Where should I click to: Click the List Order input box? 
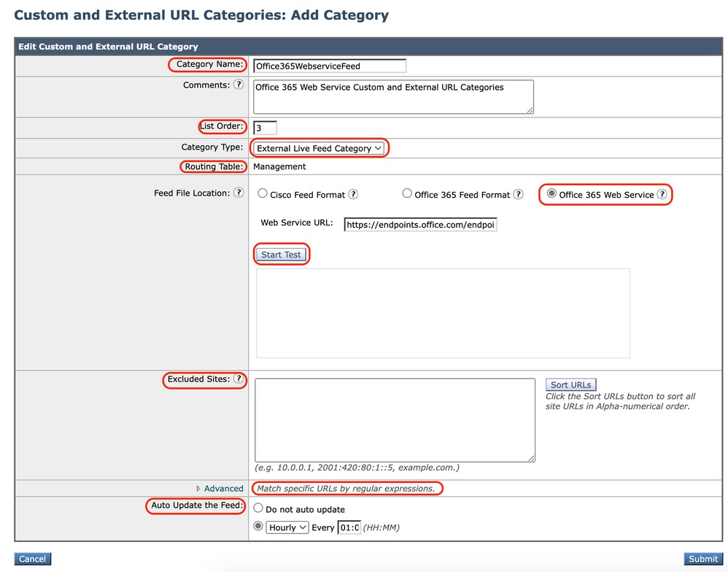tap(264, 126)
